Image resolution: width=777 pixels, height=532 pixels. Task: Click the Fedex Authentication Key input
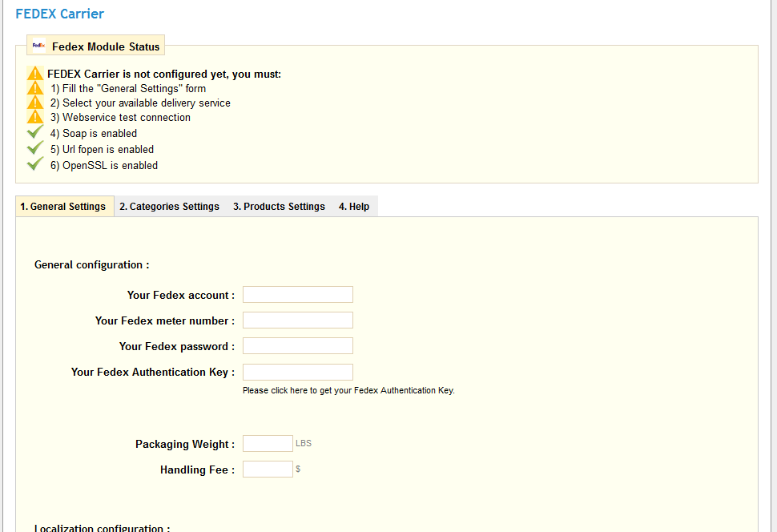[x=297, y=372]
